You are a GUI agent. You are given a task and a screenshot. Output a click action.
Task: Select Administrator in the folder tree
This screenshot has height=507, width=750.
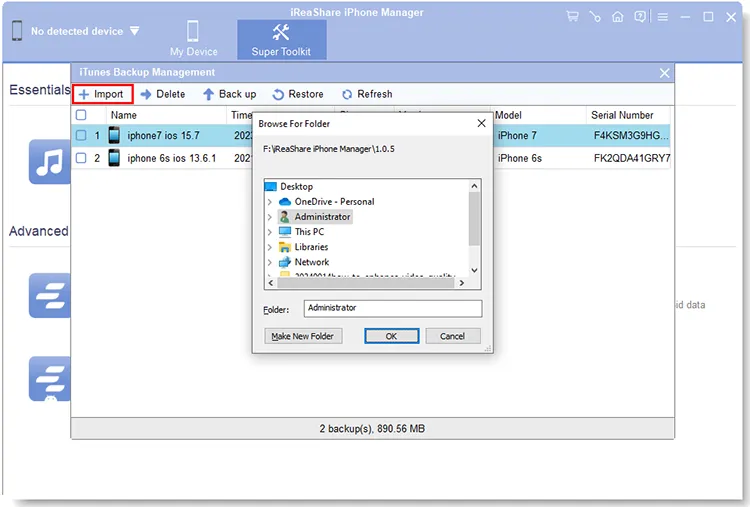tap(322, 217)
